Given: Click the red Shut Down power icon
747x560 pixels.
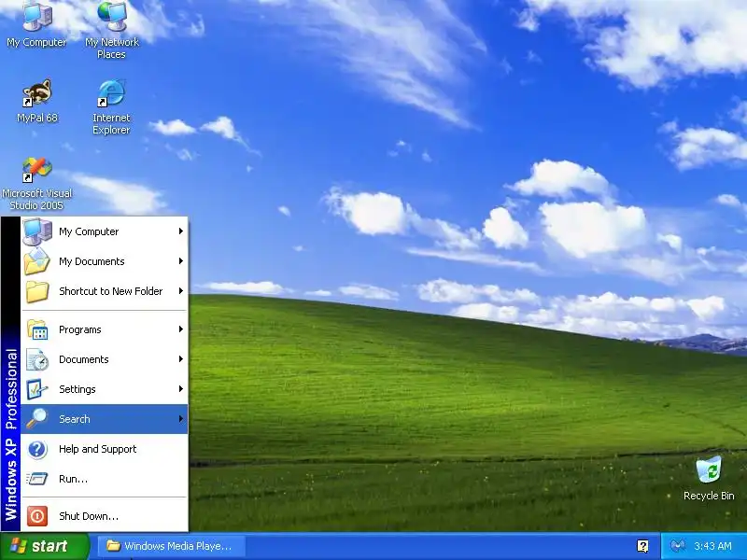Looking at the screenshot, I should (37, 516).
